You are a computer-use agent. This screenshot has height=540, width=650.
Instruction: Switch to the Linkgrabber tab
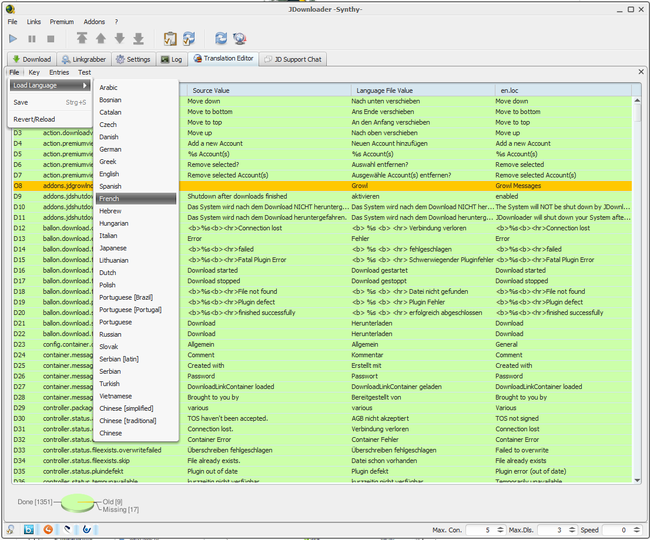84,59
